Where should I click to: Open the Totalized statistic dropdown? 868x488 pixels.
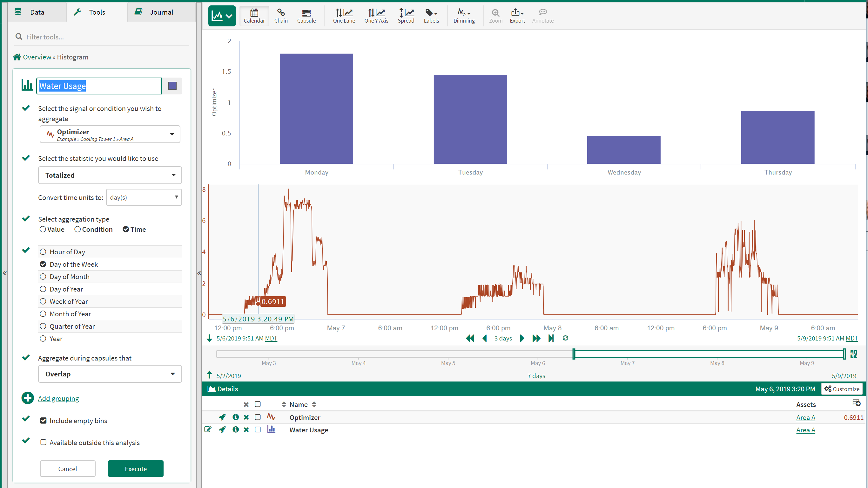tap(110, 175)
